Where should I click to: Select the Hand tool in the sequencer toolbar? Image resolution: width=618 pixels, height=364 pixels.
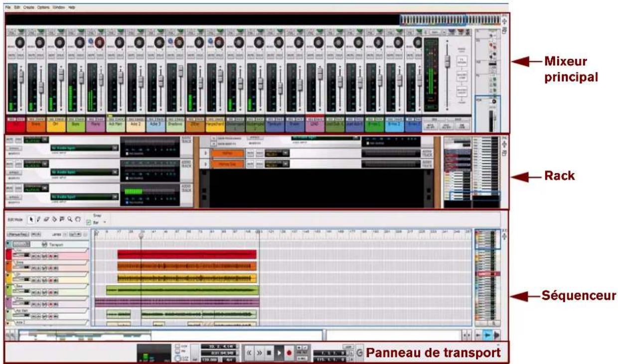[78, 219]
